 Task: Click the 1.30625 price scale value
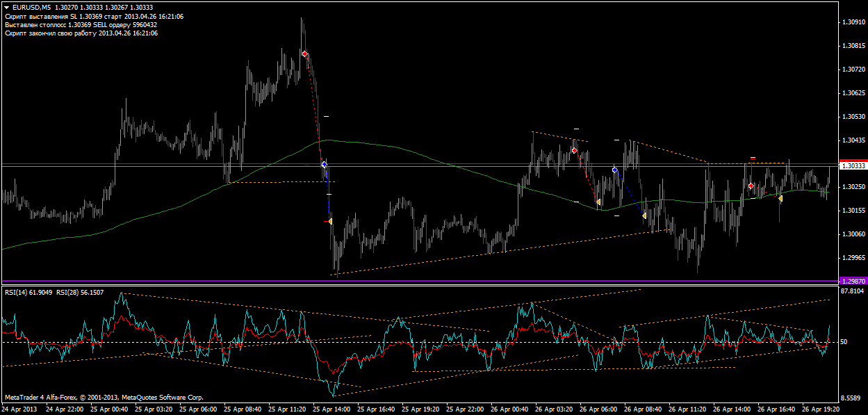[853, 93]
